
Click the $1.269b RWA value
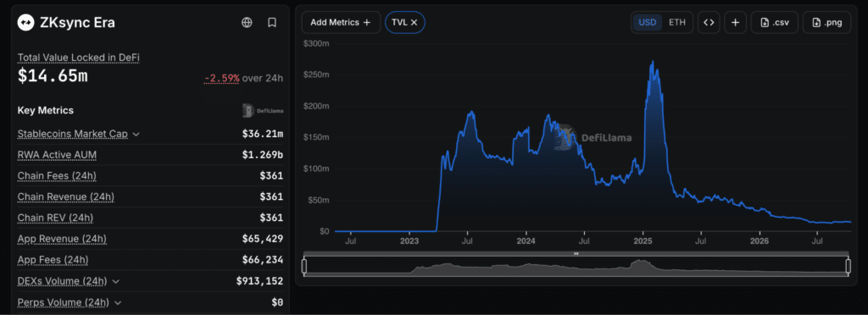[x=263, y=155]
